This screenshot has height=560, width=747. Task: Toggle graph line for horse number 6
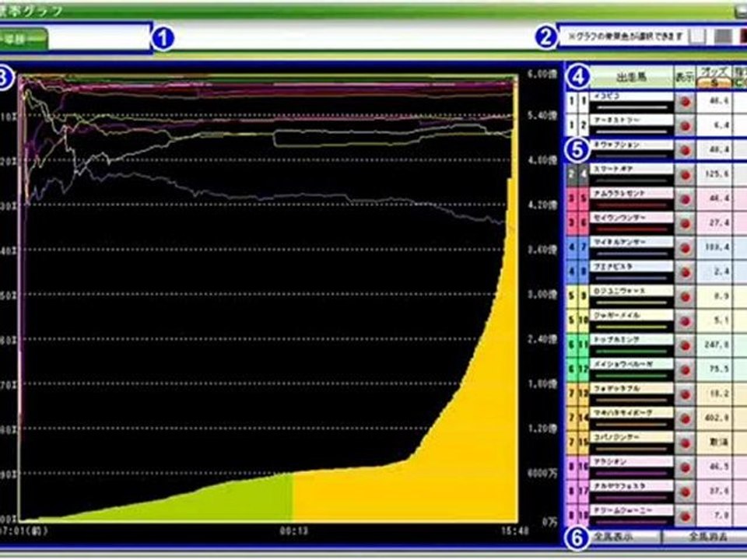(x=685, y=224)
